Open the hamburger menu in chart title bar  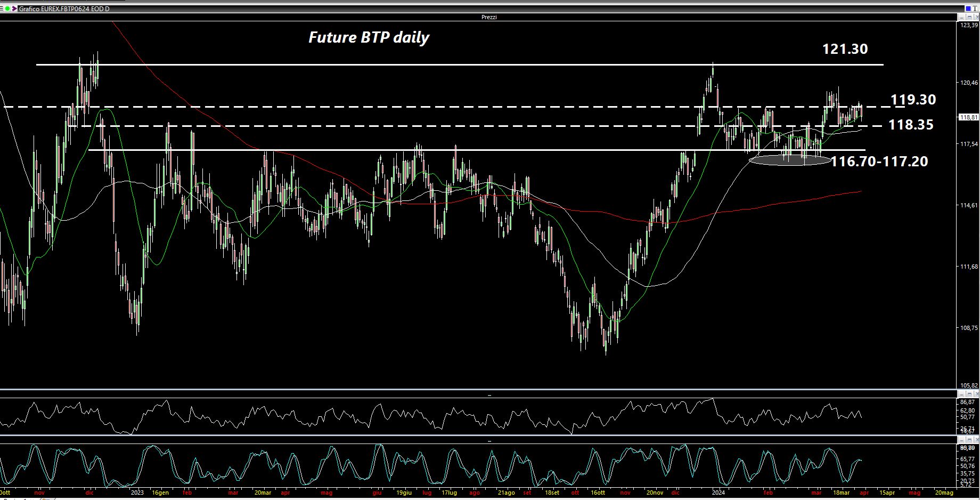[2, 9]
